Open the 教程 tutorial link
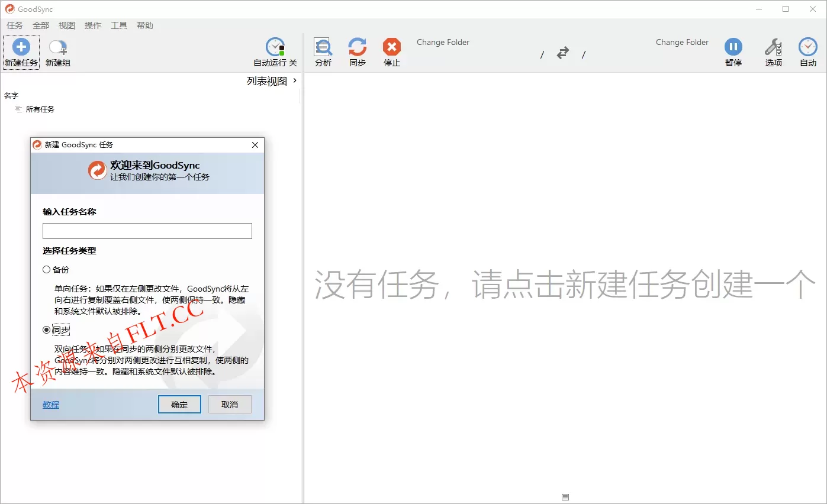This screenshot has height=504, width=827. click(x=51, y=405)
